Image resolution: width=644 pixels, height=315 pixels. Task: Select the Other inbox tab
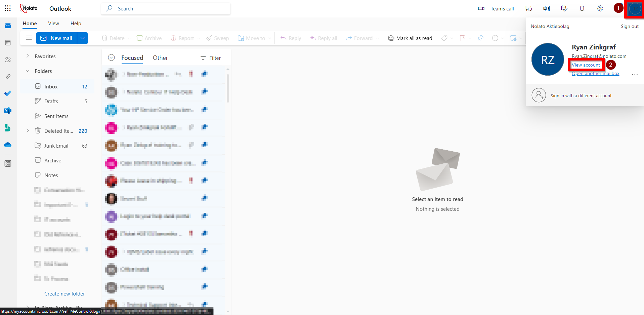click(x=160, y=58)
